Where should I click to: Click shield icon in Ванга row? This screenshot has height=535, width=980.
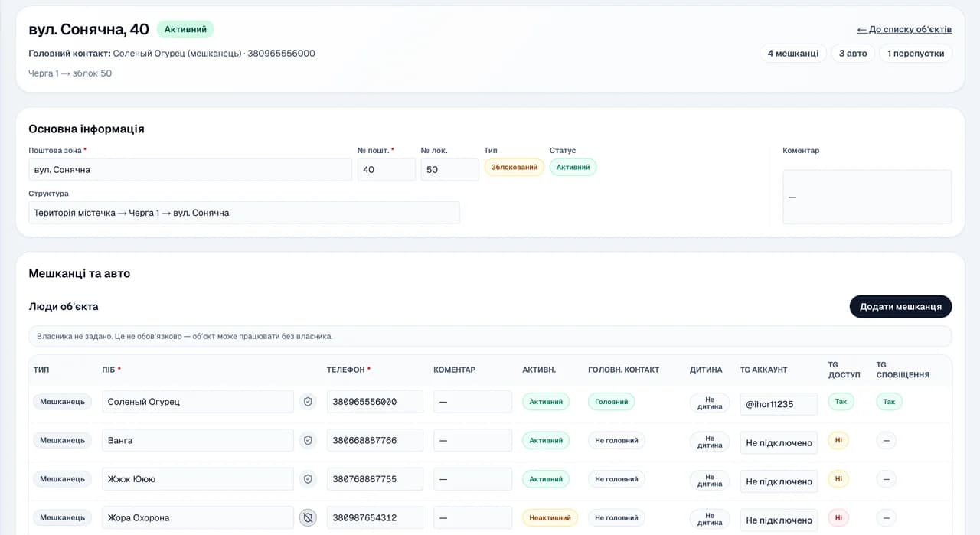point(308,440)
